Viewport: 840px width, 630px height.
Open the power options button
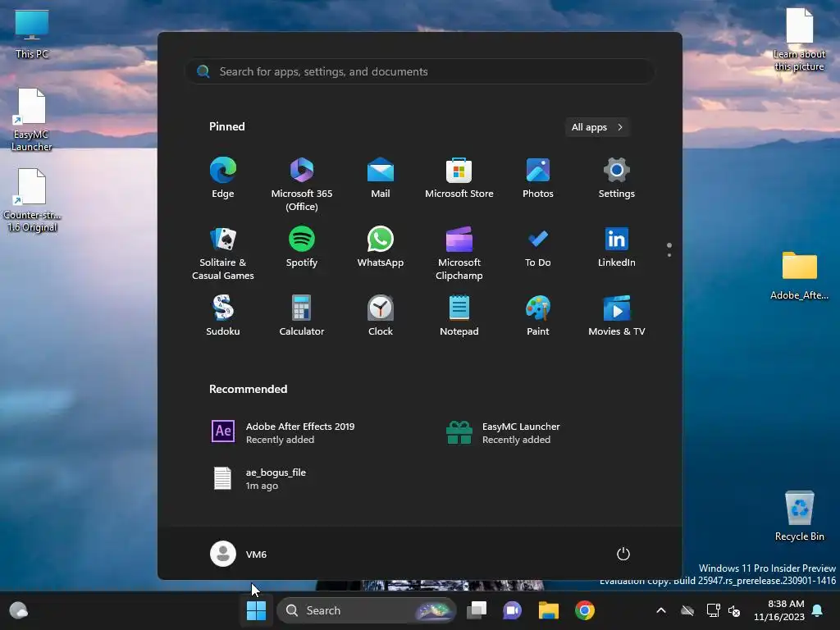pyautogui.click(x=623, y=554)
